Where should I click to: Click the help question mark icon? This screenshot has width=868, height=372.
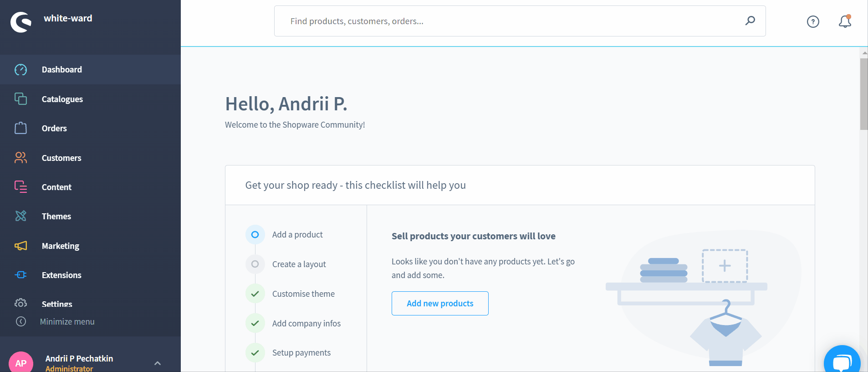point(813,21)
